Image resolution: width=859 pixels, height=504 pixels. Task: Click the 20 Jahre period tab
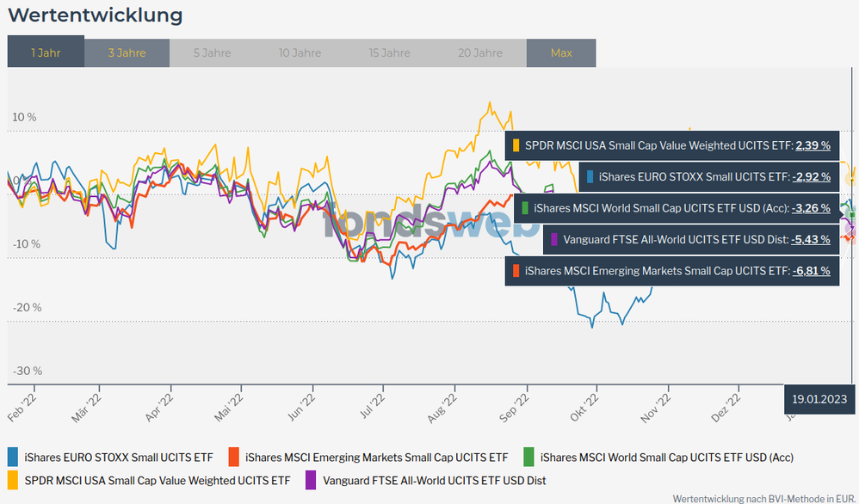pos(480,52)
